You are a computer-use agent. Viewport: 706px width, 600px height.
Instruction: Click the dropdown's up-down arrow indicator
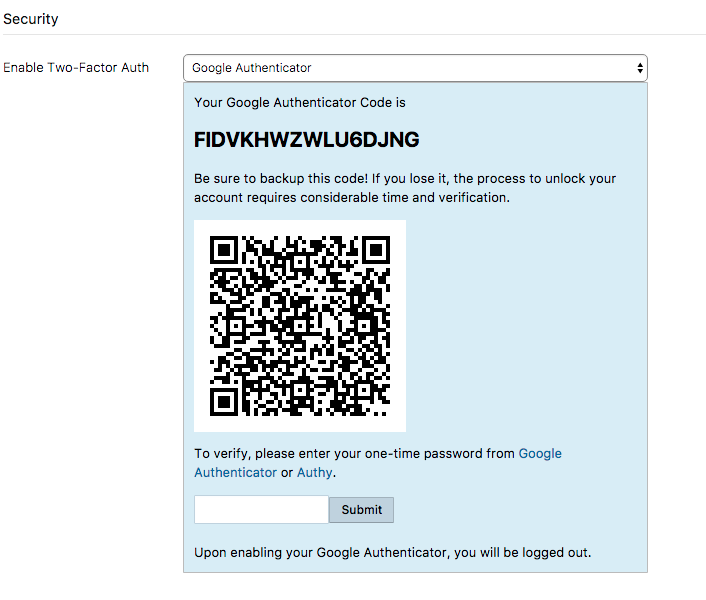point(640,68)
